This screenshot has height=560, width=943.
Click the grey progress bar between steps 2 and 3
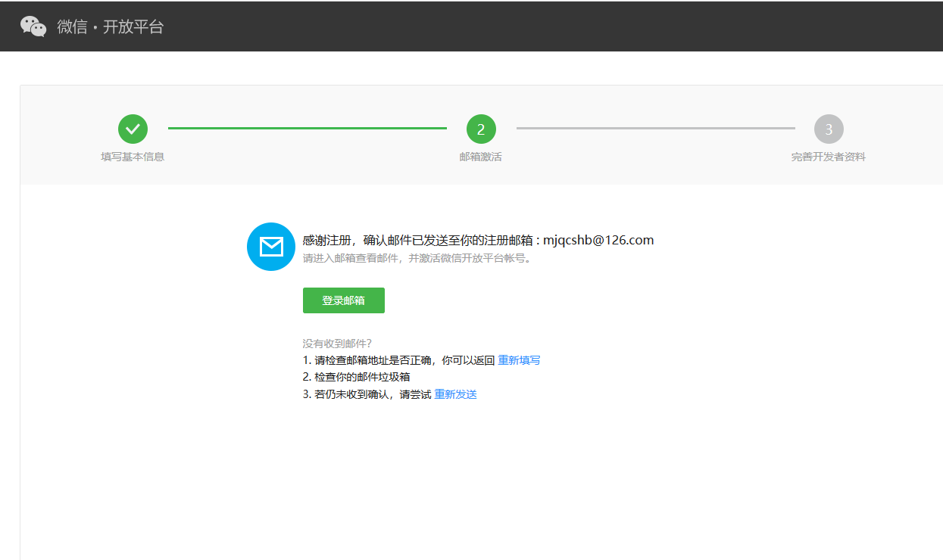coord(656,129)
